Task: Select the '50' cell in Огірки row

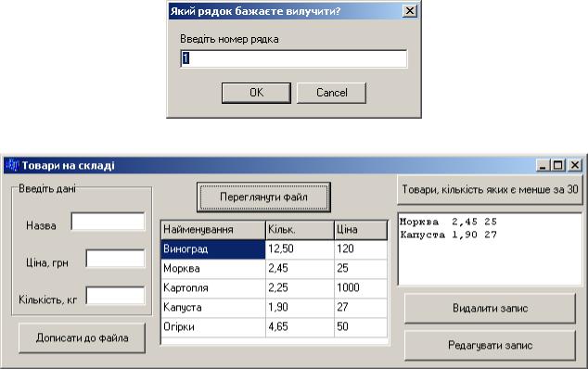Action: point(361,327)
